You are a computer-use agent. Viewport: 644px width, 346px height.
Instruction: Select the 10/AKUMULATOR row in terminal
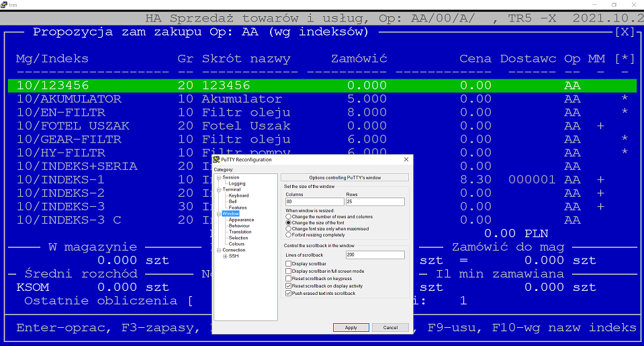322,99
